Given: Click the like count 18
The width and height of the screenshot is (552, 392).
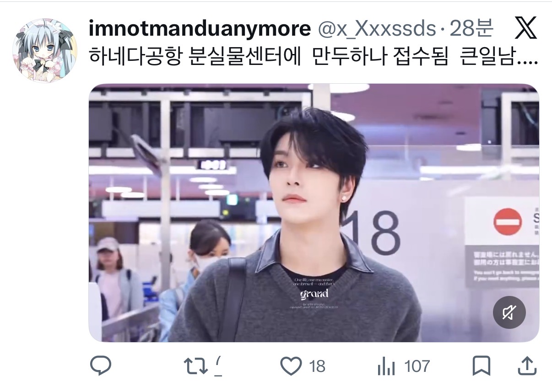Looking at the screenshot, I should [x=317, y=366].
